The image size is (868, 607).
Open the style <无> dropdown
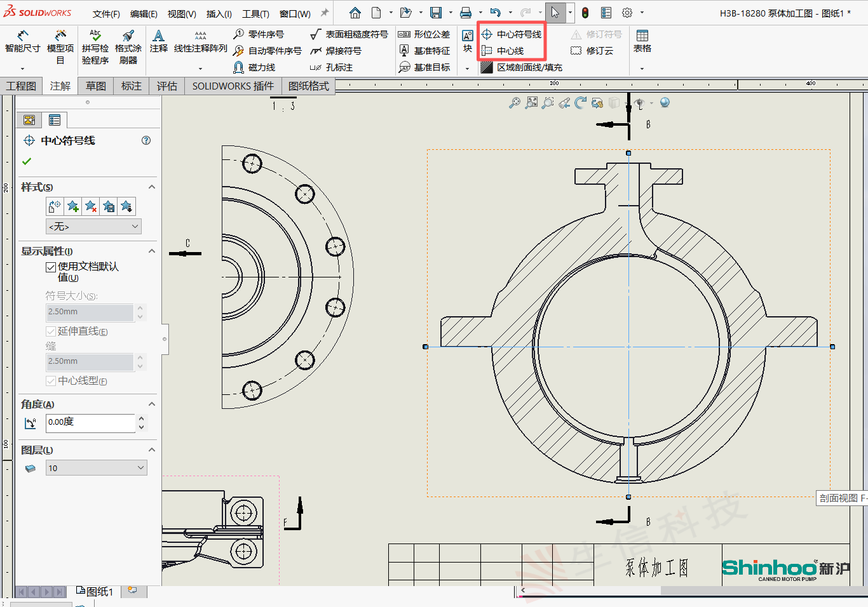94,227
